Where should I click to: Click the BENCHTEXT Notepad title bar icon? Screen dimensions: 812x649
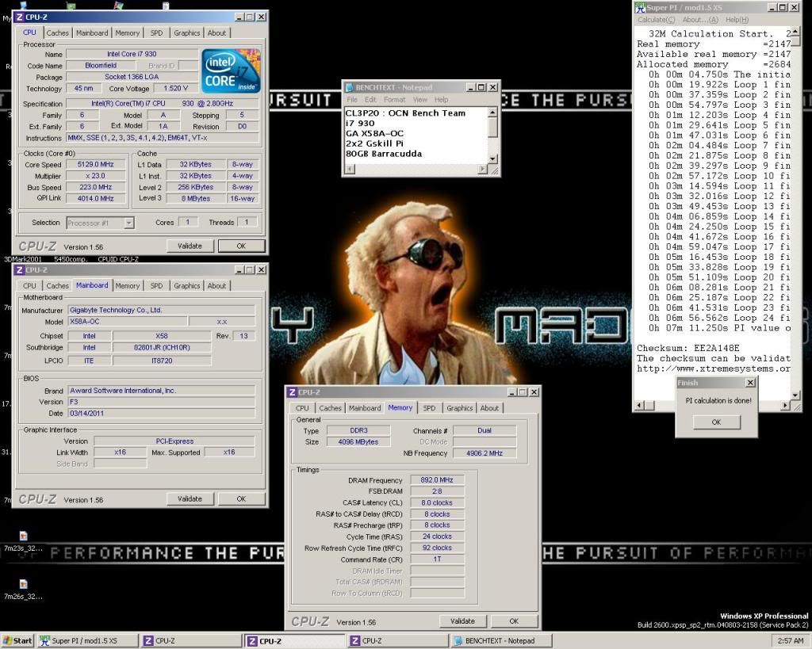(349, 86)
